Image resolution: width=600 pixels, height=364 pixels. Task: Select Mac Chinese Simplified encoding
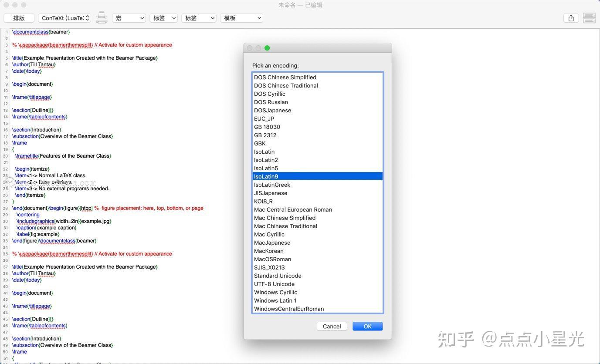(x=285, y=218)
